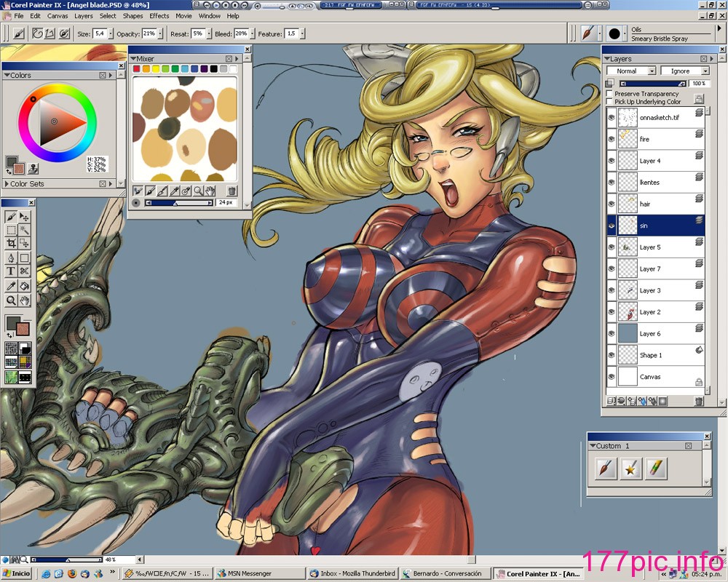Swap main and additional colors in the toolbox
Screen dimensions: 728x582
tap(9, 335)
